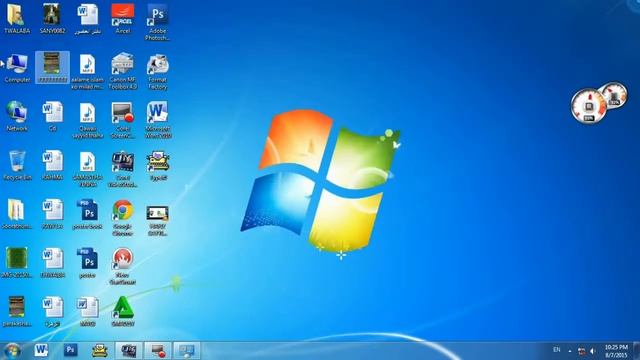This screenshot has width=640, height=360.
Task: Open the volume speaker tray icon
Action: coord(593,351)
